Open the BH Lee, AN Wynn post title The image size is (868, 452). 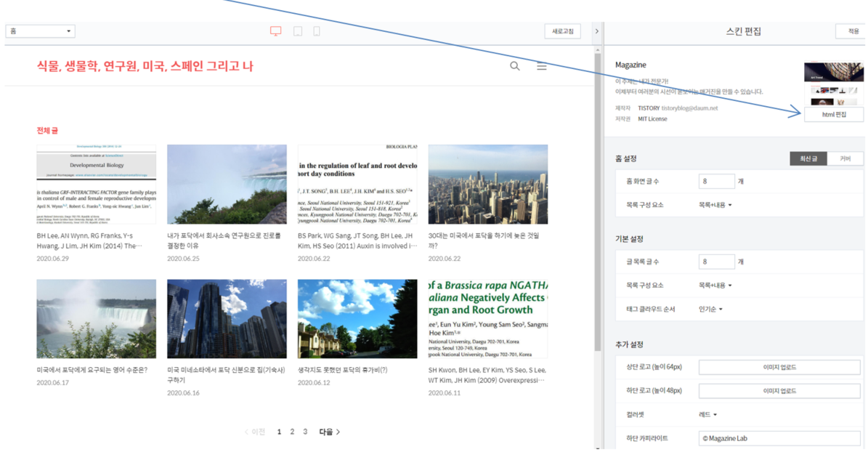point(89,241)
